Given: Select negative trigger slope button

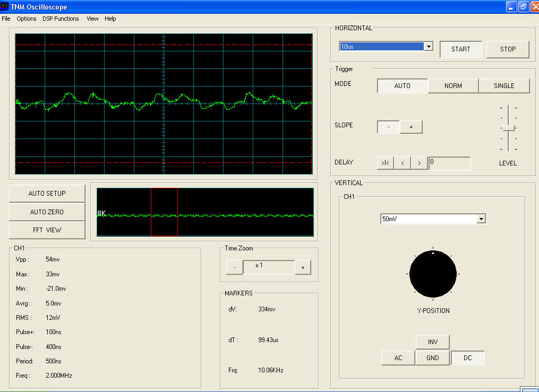Looking at the screenshot, I should 388,127.
